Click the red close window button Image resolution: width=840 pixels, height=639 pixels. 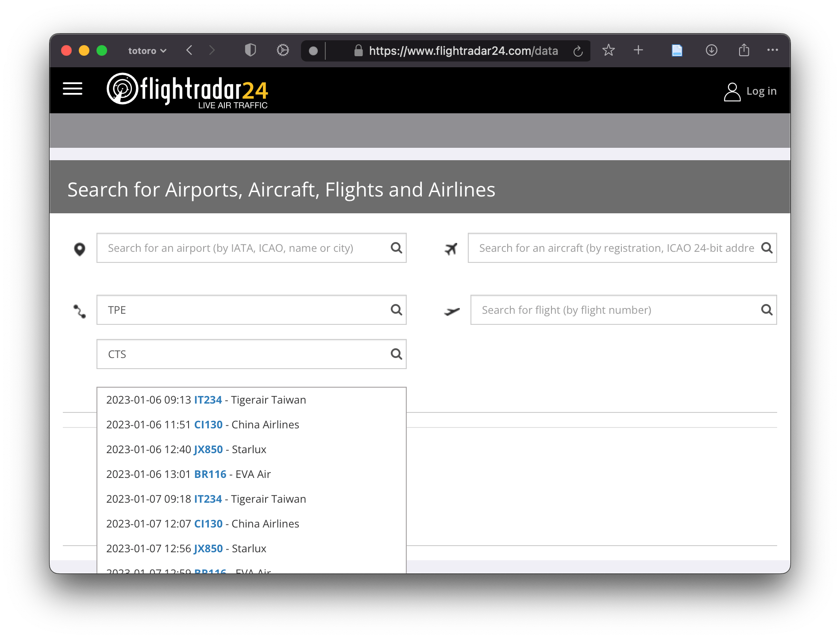click(x=66, y=50)
